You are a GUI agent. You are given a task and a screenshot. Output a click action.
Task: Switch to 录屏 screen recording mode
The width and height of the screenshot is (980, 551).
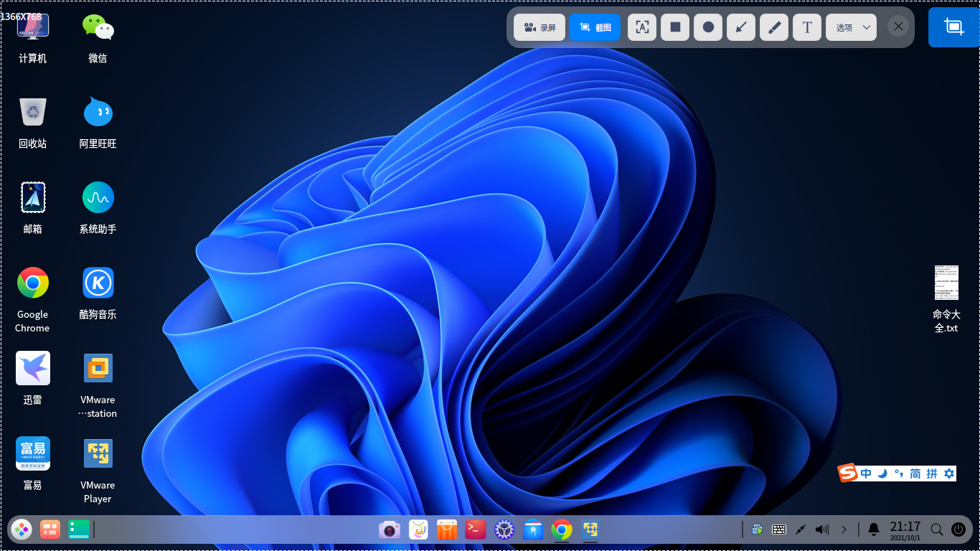(x=540, y=27)
